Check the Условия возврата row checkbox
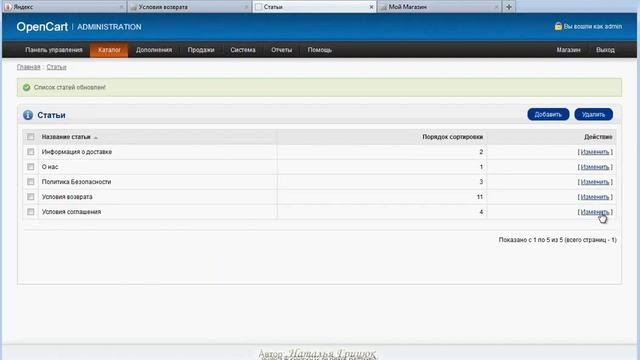640x360 pixels. point(31,197)
